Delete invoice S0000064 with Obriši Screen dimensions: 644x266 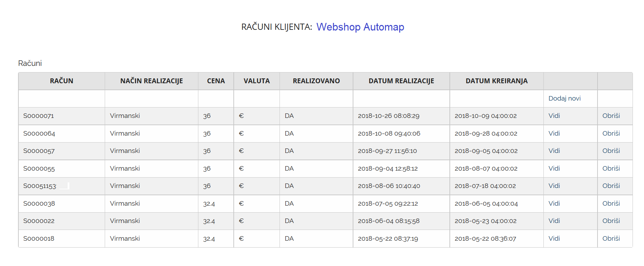611,134
